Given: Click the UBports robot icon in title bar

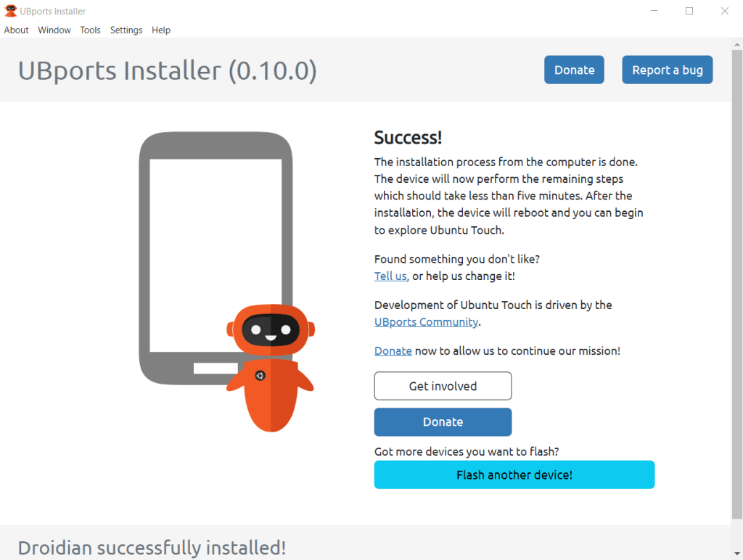Looking at the screenshot, I should (x=11, y=11).
